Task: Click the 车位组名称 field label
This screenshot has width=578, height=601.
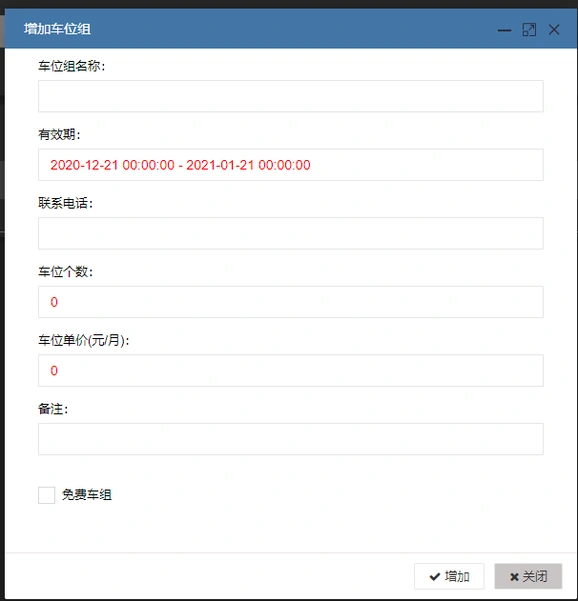Action: pyautogui.click(x=71, y=66)
